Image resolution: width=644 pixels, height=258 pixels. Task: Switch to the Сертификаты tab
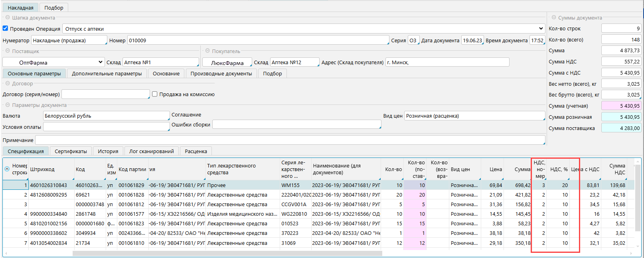click(x=71, y=151)
